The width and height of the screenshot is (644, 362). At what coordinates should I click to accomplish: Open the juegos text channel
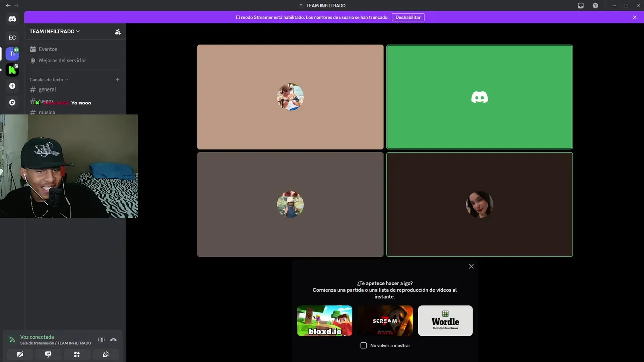point(74,101)
